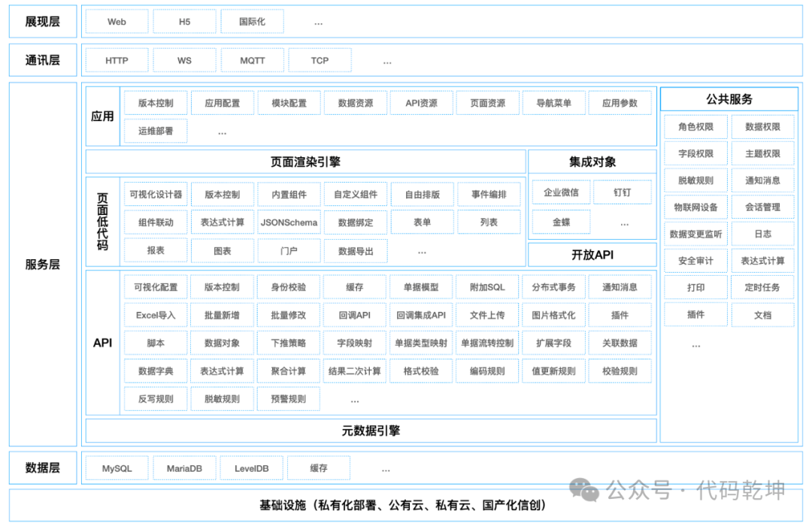
Task: Click the 数据绑定 box
Action: click(355, 222)
